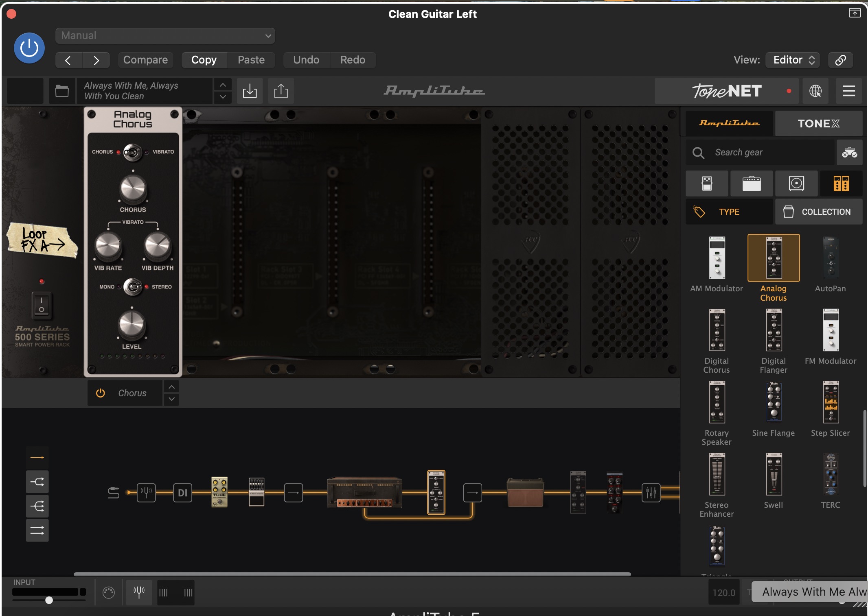Viewport: 868px width, 616px height.
Task: Select the rack effects category icon
Action: (x=841, y=183)
